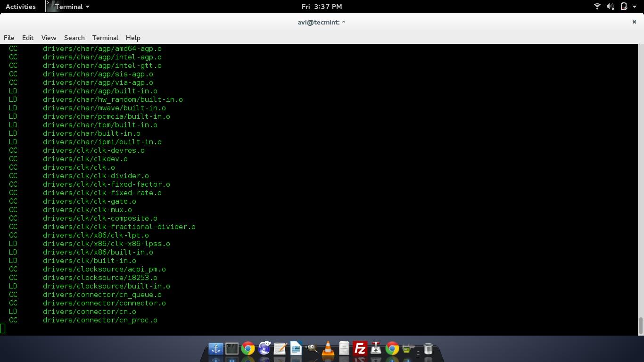Open GIMP from the dock

coord(312,349)
